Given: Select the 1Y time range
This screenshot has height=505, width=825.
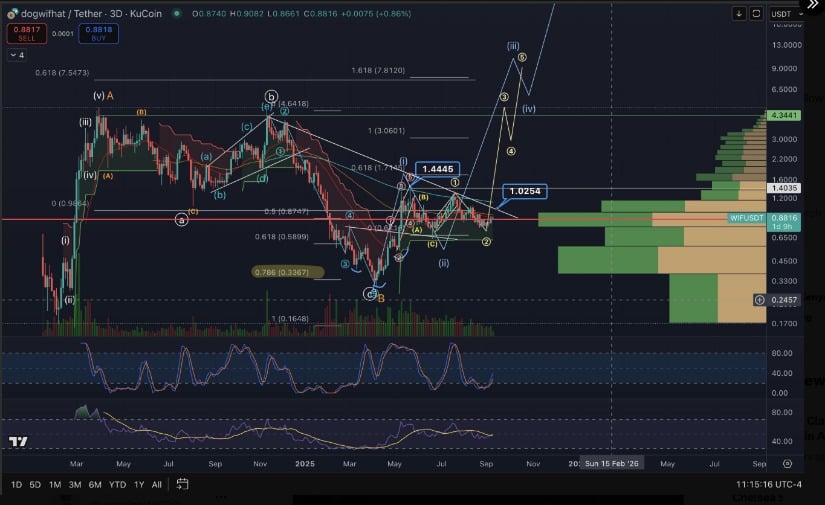Looking at the screenshot, I should [x=139, y=484].
